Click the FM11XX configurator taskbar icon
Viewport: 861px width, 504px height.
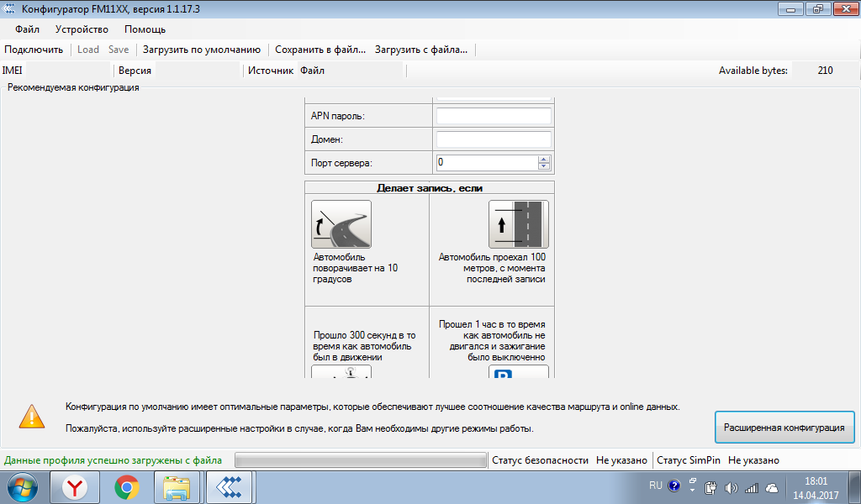pos(229,487)
